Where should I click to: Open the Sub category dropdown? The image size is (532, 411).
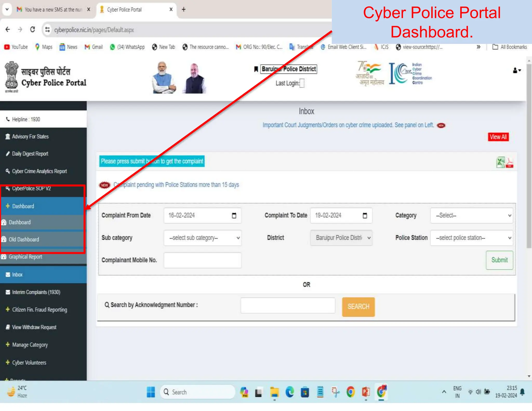(203, 238)
